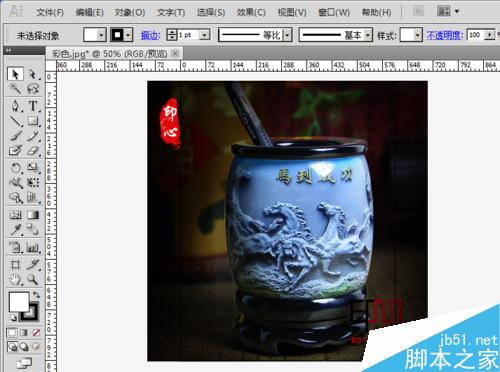Set paint mode to solid Color
This screenshot has width=500, height=372.
click(x=12, y=333)
